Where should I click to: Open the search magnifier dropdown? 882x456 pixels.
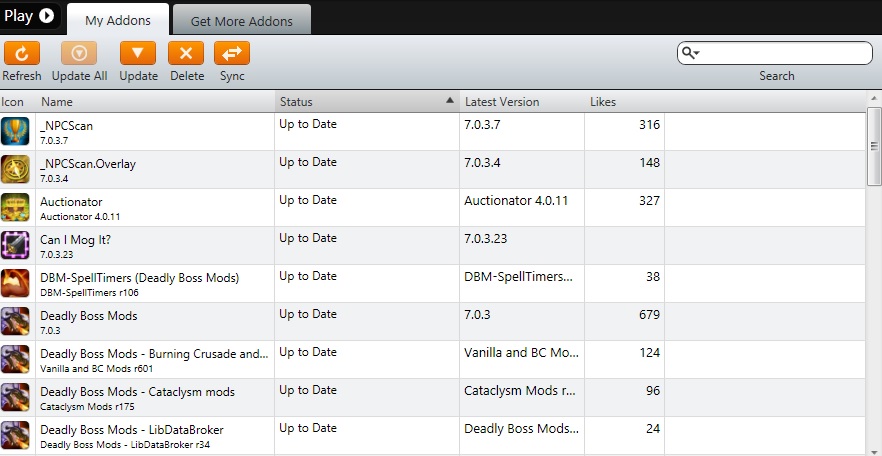pos(690,53)
